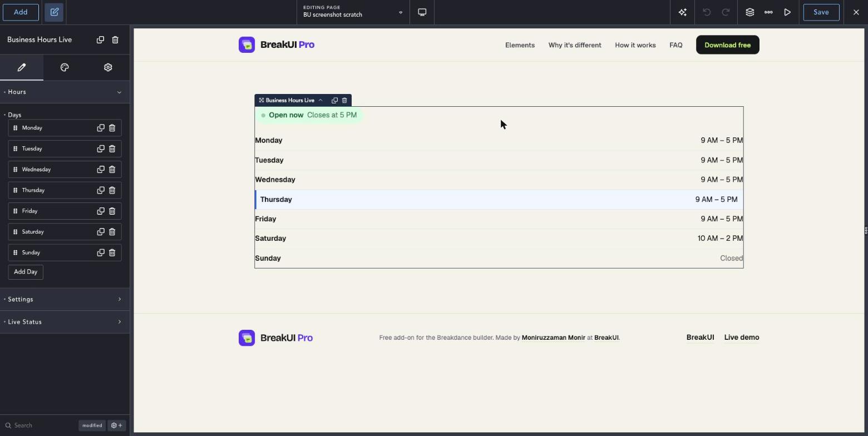Open the FAQ navigation link

[x=676, y=45]
